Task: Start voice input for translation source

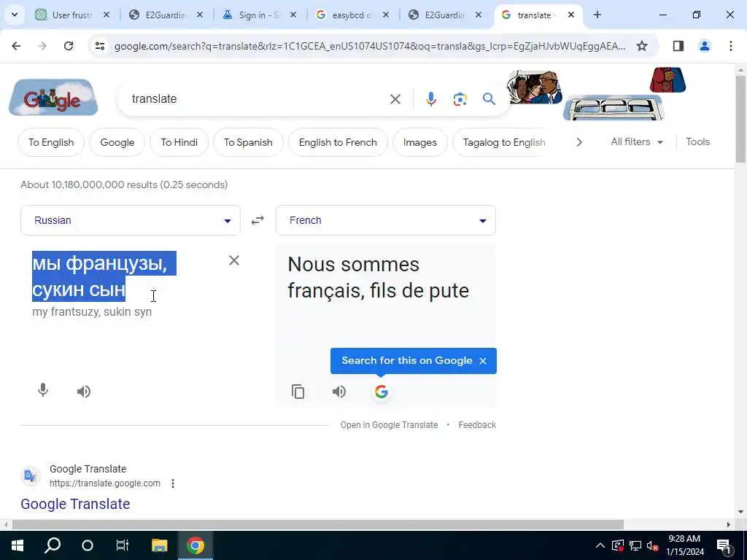Action: [x=43, y=391]
